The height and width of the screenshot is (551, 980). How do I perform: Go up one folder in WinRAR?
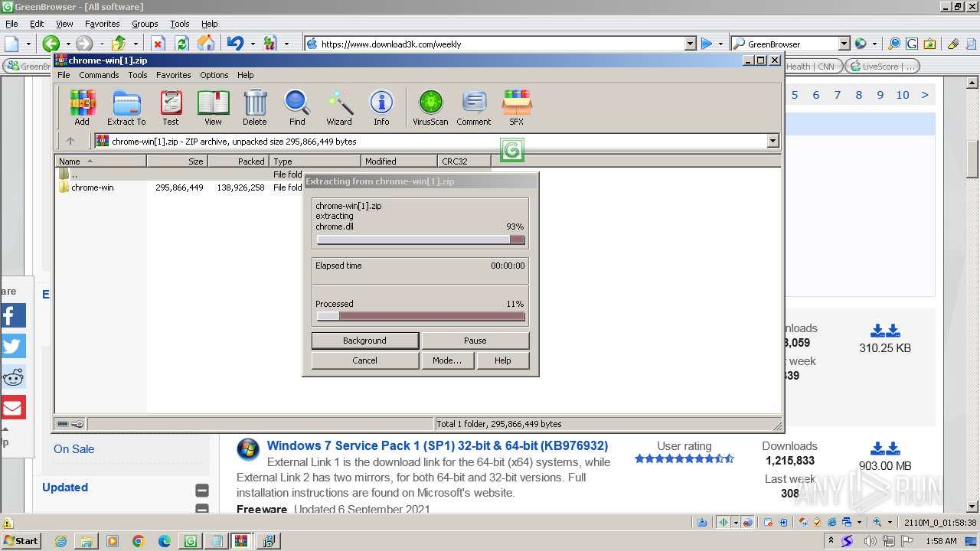(70, 141)
